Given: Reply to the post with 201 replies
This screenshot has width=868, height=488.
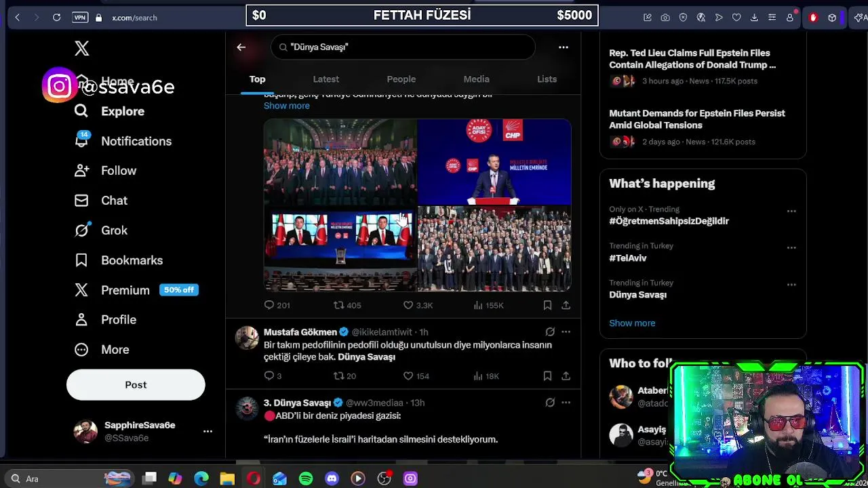Looking at the screenshot, I should point(277,306).
